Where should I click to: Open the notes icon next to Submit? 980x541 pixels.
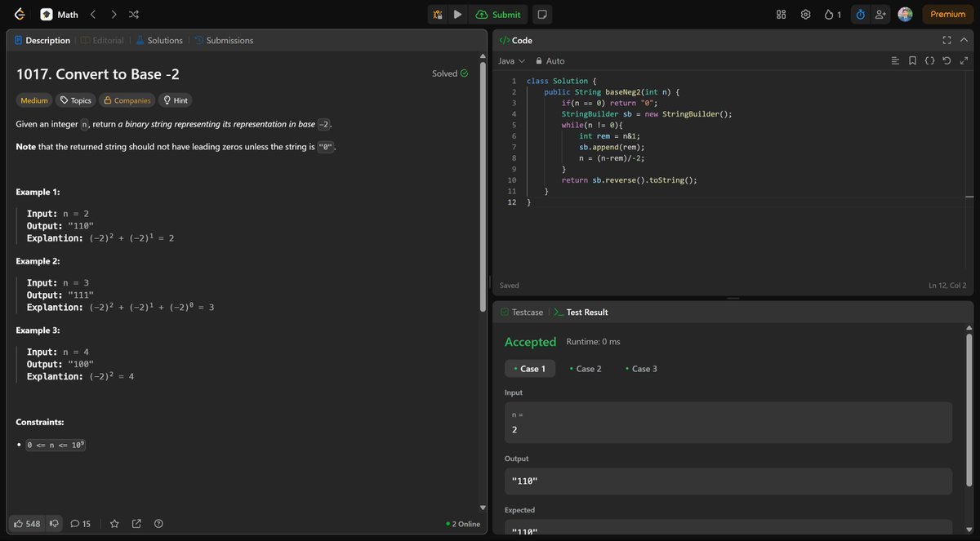(x=542, y=14)
